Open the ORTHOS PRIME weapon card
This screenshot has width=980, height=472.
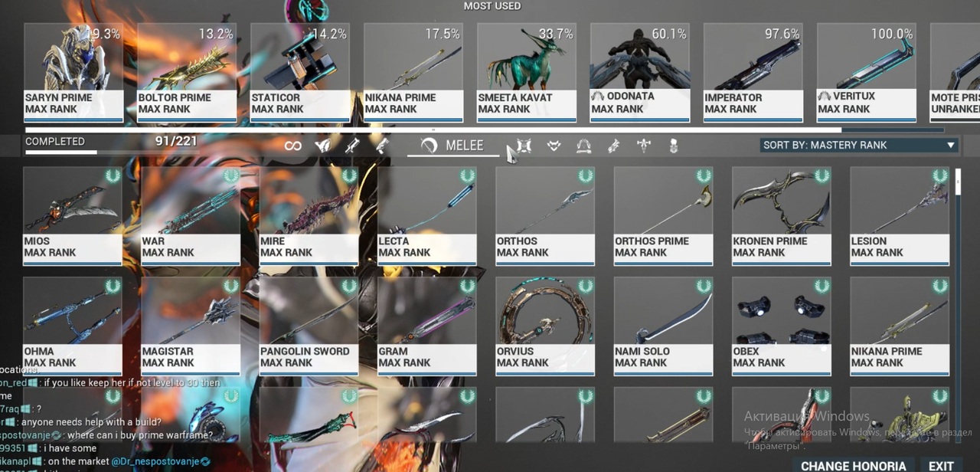tap(664, 216)
